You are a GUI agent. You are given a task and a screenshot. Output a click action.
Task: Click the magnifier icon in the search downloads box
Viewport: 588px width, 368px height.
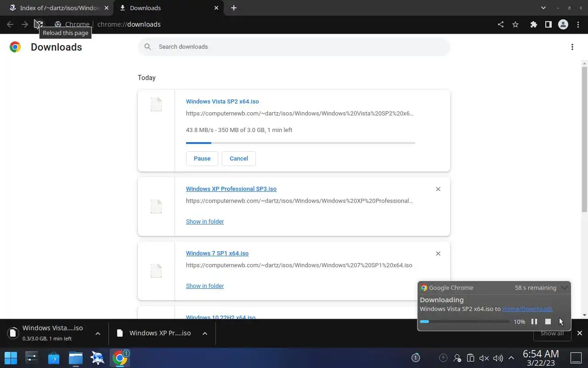[148, 46]
